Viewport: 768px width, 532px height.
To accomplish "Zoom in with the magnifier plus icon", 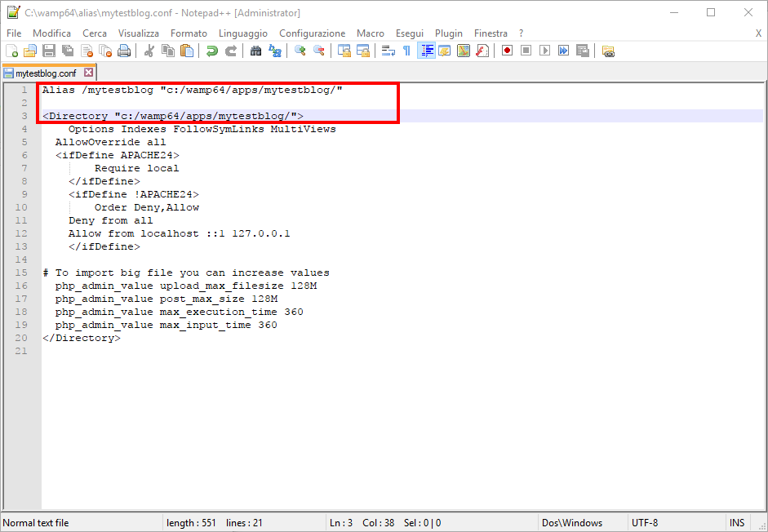I will 300,51.
